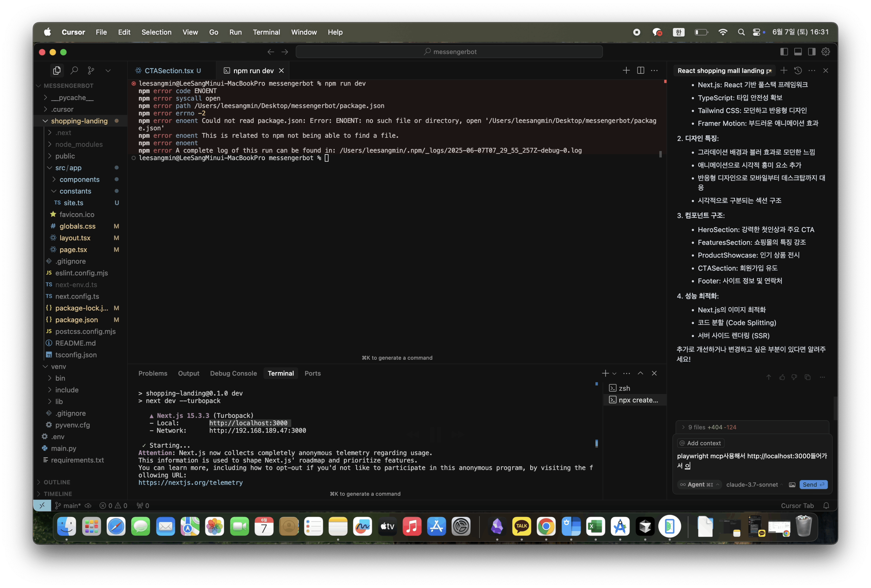Open the Terminal menu in menu bar
This screenshot has height=588, width=871.
[266, 32]
